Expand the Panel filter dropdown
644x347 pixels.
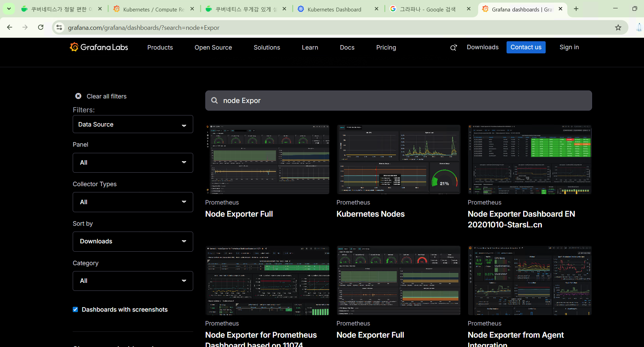(133, 163)
